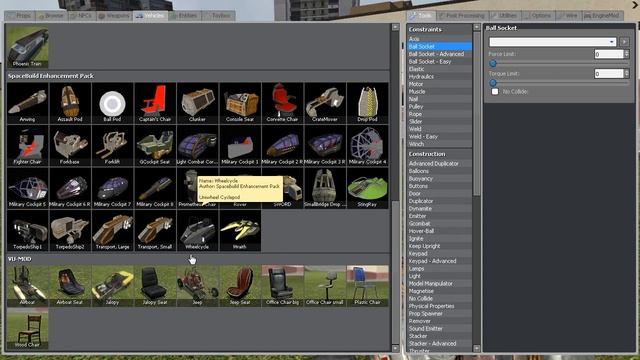Viewport: 640px width, 360px height.
Task: Switch to the Weapons tab
Action: [x=114, y=16]
